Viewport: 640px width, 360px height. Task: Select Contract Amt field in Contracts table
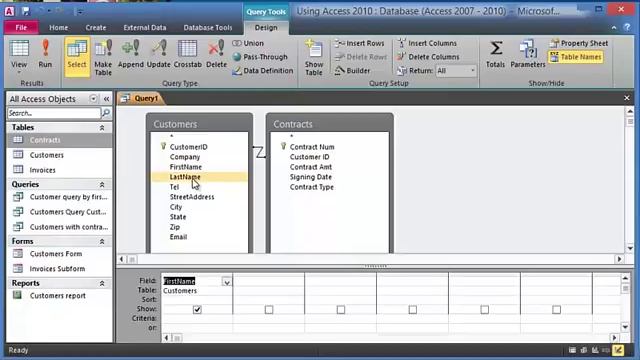[311, 167]
